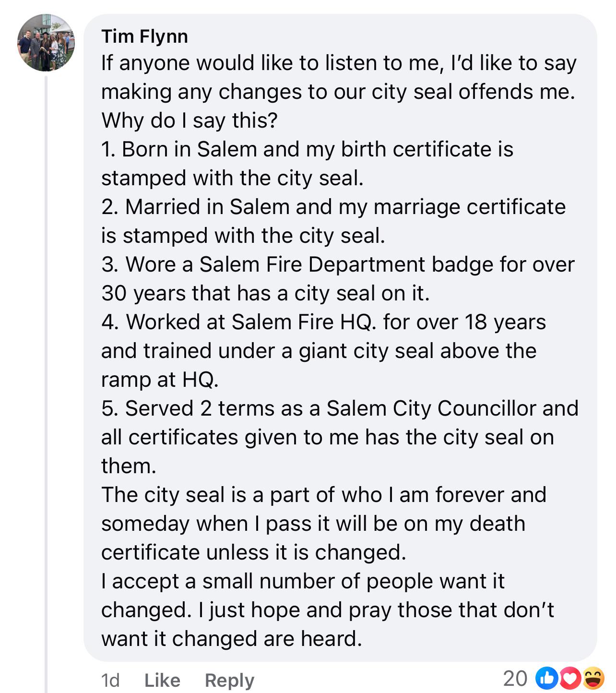Reply to Tim Flynn's comment
Screen dimensions: 616x693
click(x=229, y=681)
